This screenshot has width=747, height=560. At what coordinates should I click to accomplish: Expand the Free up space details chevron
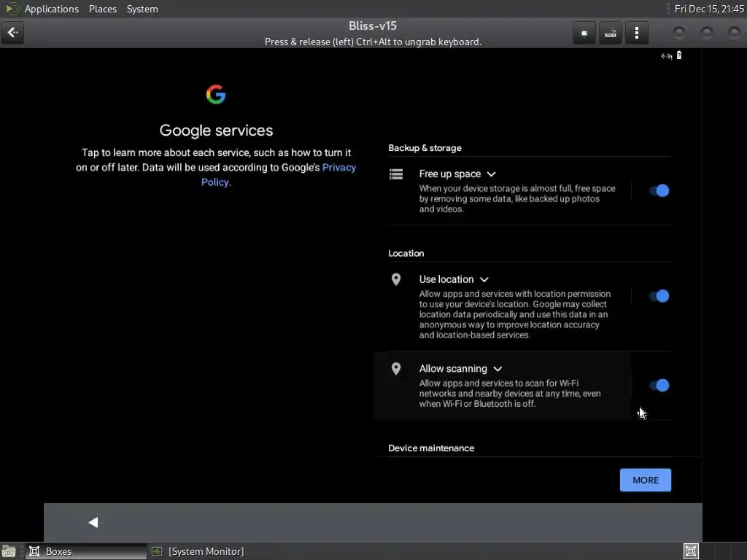point(491,174)
